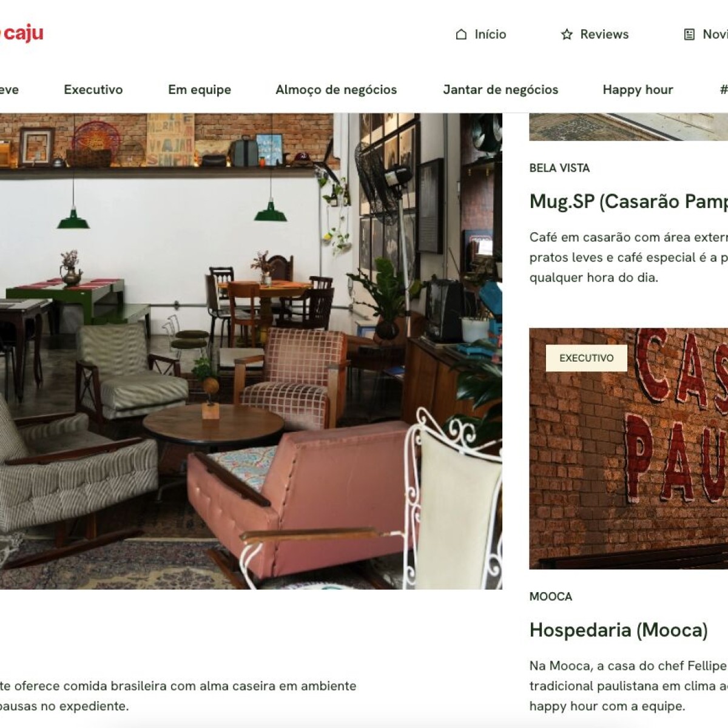
Task: Select the Jantar de negócios tab
Action: pos(500,90)
